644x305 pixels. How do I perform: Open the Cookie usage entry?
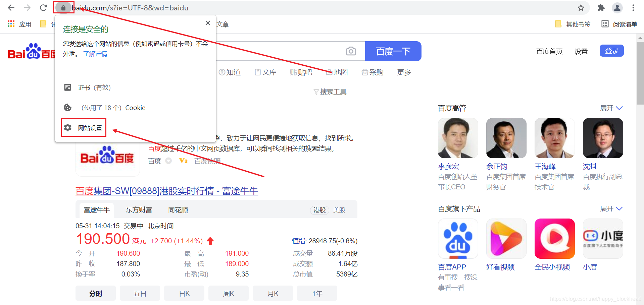point(135,108)
